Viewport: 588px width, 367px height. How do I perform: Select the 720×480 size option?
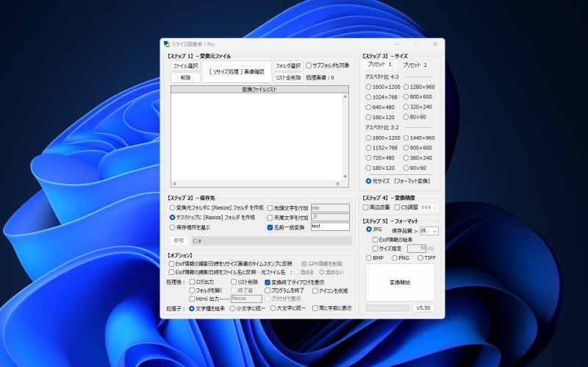tap(380, 158)
